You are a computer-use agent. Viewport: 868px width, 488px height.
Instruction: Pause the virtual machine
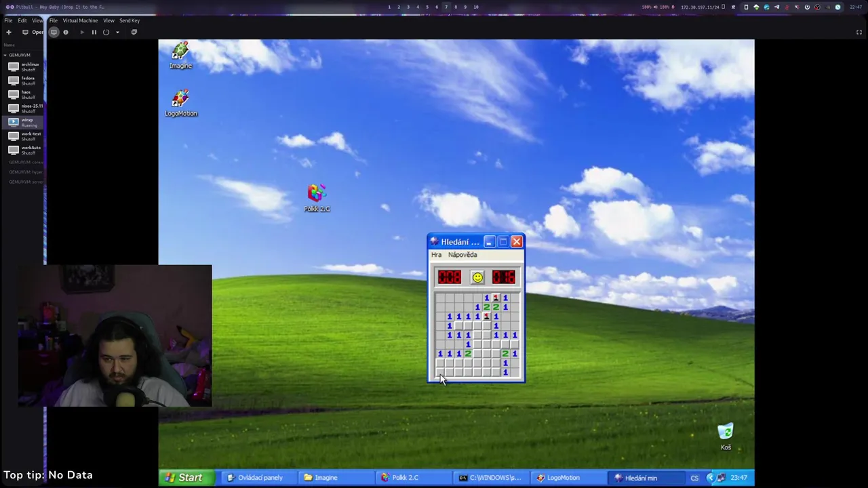coord(94,32)
